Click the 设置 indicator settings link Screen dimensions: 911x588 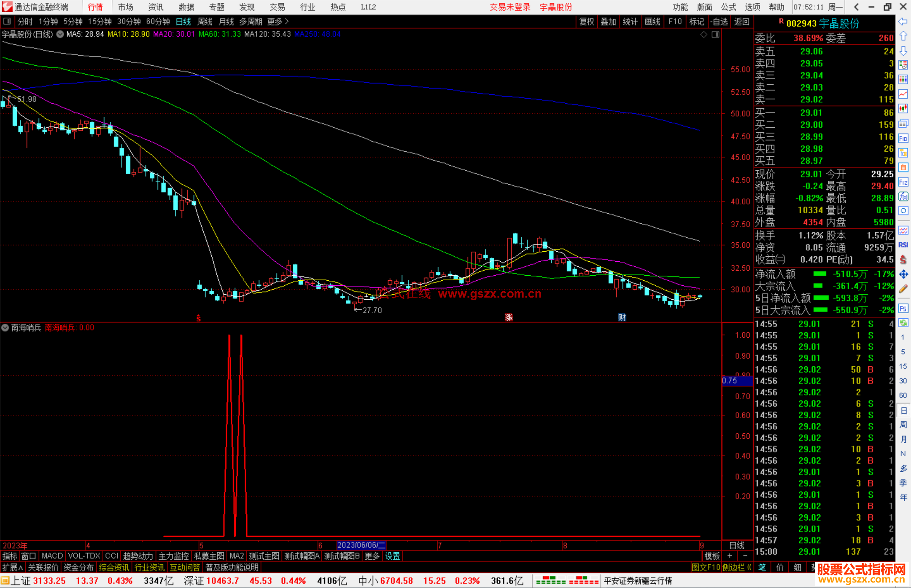point(392,556)
